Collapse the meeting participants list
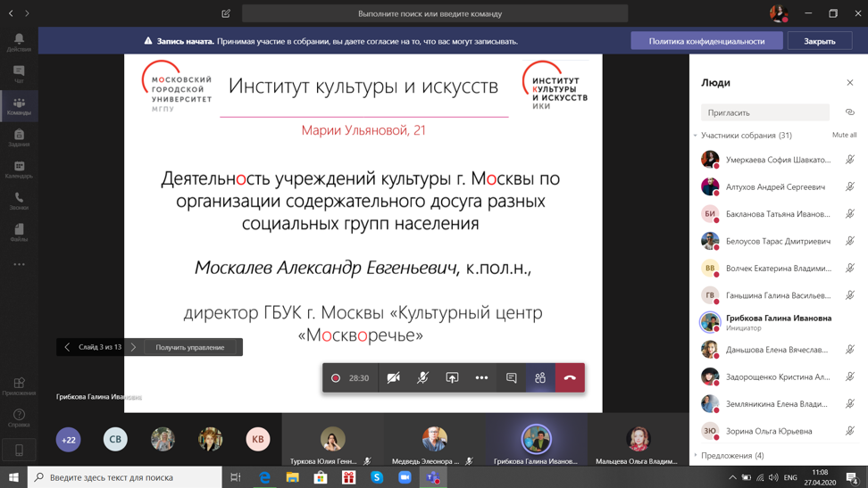The image size is (868, 488). [696, 136]
